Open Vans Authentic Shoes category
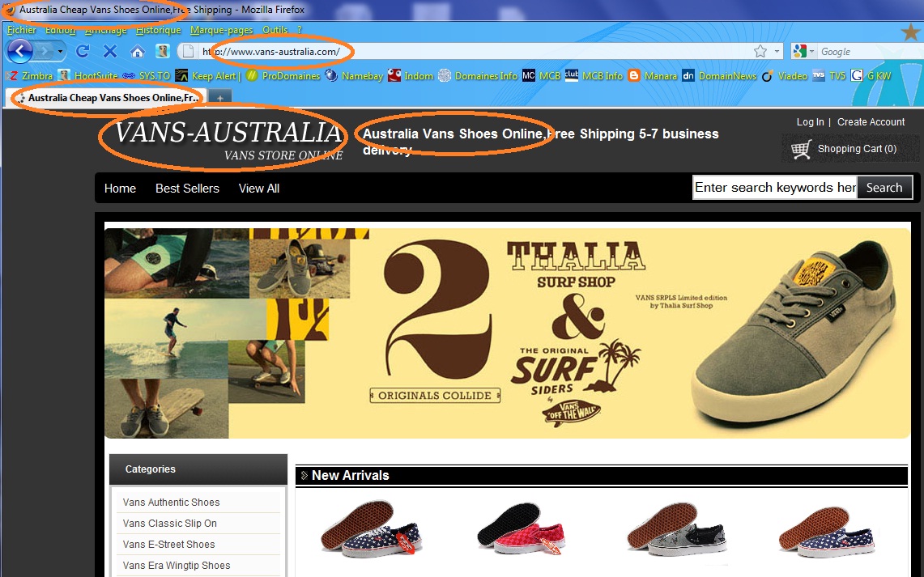The image size is (924, 577). point(172,503)
